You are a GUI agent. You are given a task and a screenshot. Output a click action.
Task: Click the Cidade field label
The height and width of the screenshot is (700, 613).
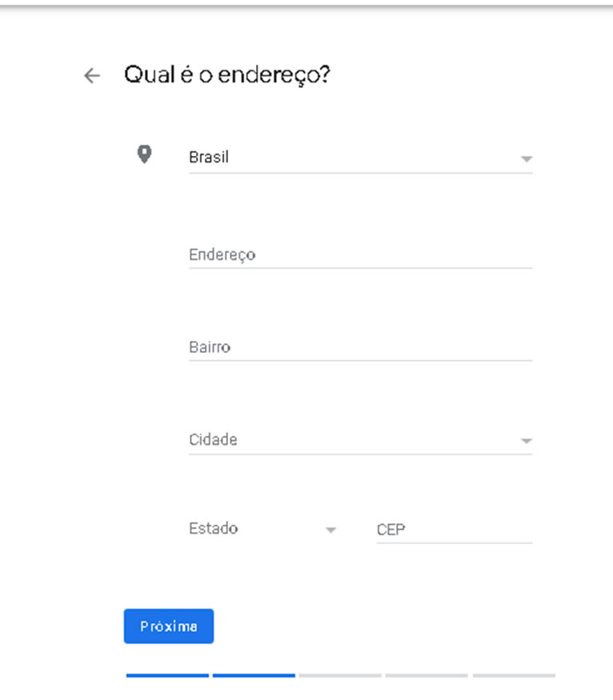tap(213, 440)
